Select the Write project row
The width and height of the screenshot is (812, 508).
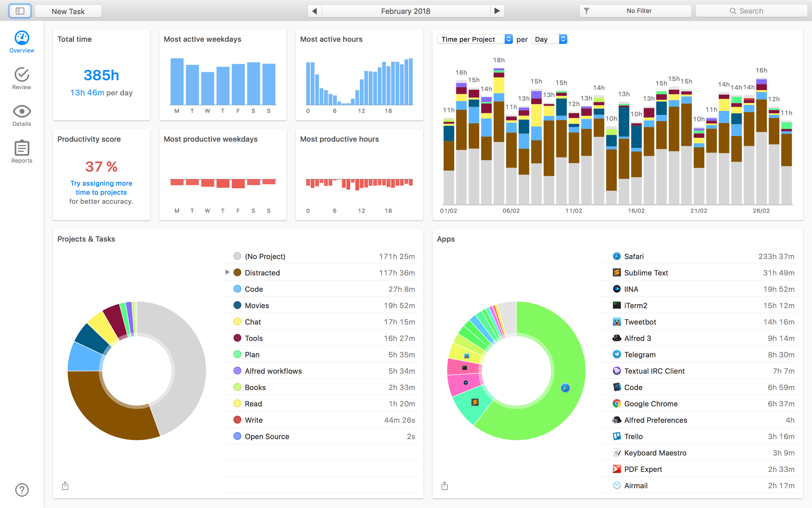[320, 420]
